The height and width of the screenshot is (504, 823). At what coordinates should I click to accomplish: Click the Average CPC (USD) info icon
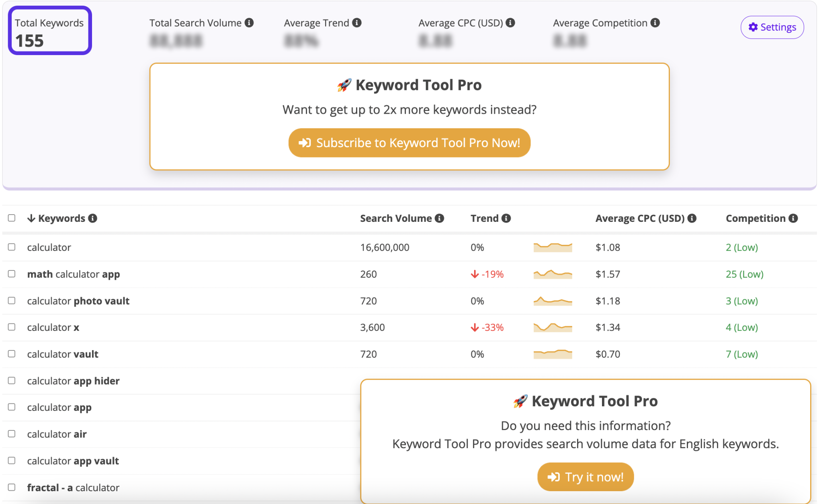point(510,23)
